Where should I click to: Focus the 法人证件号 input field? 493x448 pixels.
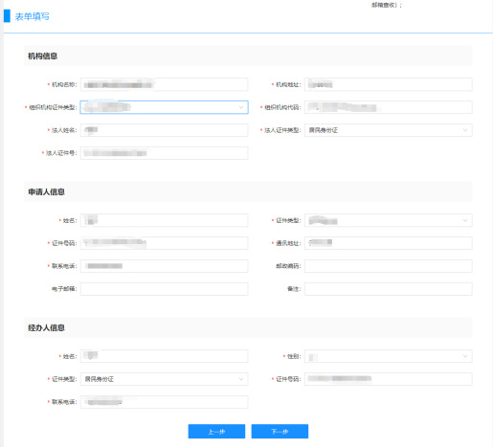click(x=164, y=153)
